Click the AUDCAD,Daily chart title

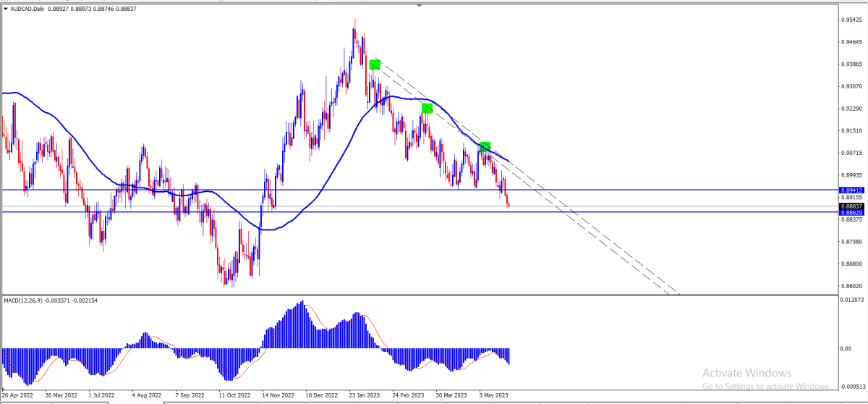(x=29, y=9)
